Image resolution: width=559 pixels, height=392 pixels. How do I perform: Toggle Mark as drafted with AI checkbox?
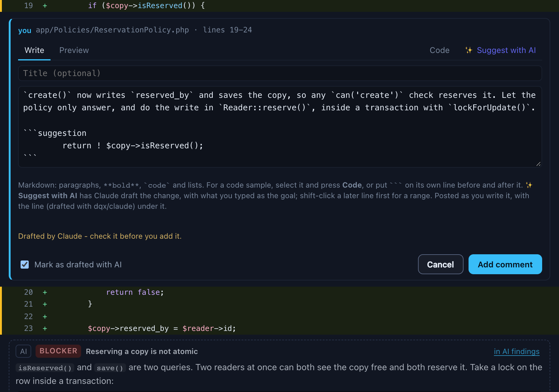(x=25, y=265)
